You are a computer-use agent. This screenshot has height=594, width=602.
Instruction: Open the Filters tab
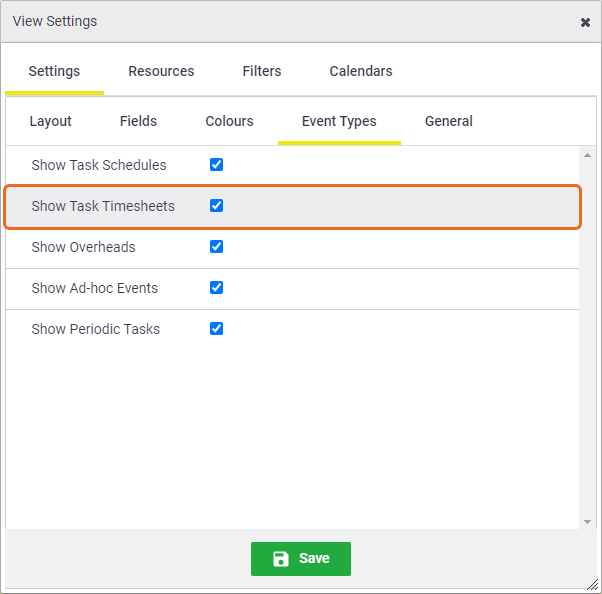[262, 71]
